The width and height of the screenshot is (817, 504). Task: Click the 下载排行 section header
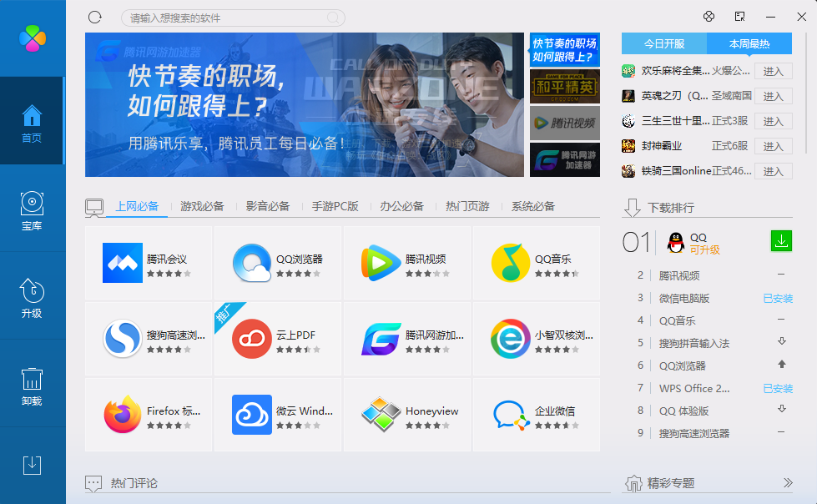pos(671,208)
